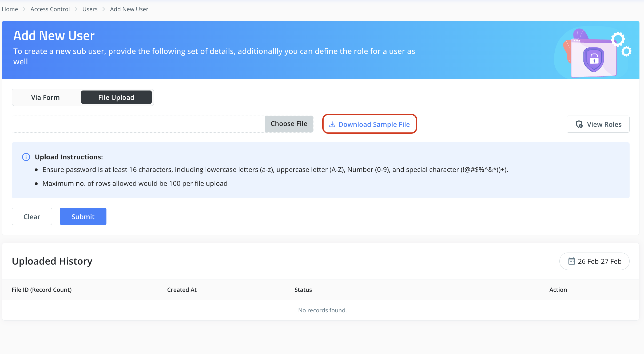Image resolution: width=644 pixels, height=354 pixels.
Task: Click Download Sample File link
Action: 374,124
